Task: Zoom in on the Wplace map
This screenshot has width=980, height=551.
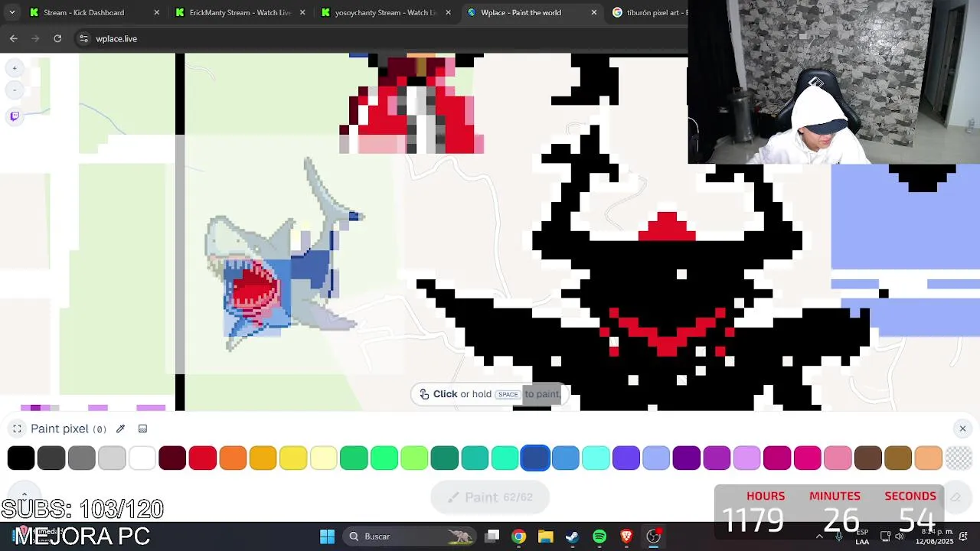Action: 15,68
